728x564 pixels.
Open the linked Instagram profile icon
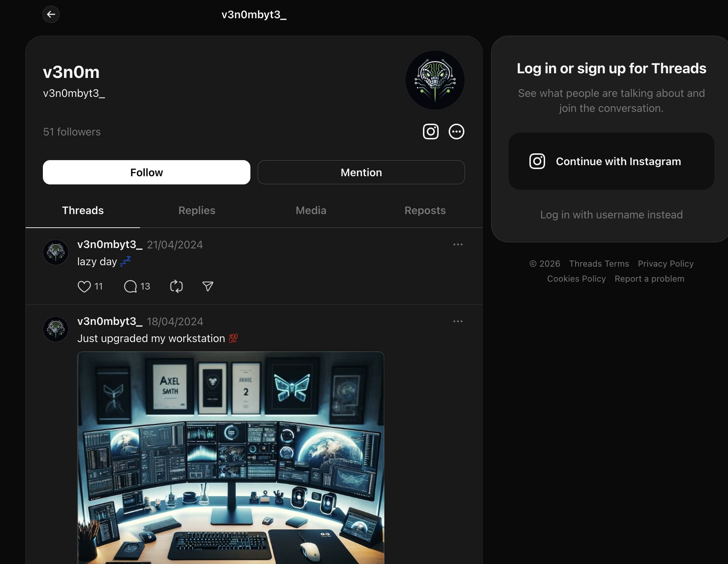[431, 132]
